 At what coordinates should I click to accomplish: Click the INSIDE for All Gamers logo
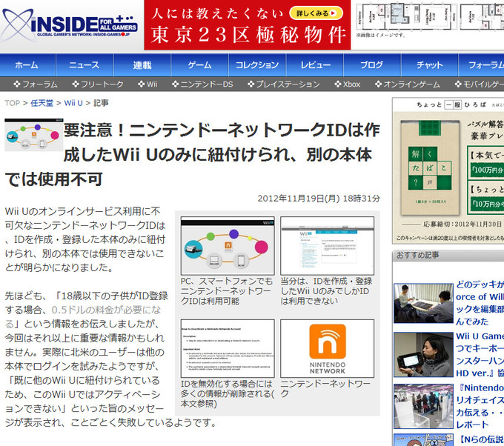click(x=70, y=25)
